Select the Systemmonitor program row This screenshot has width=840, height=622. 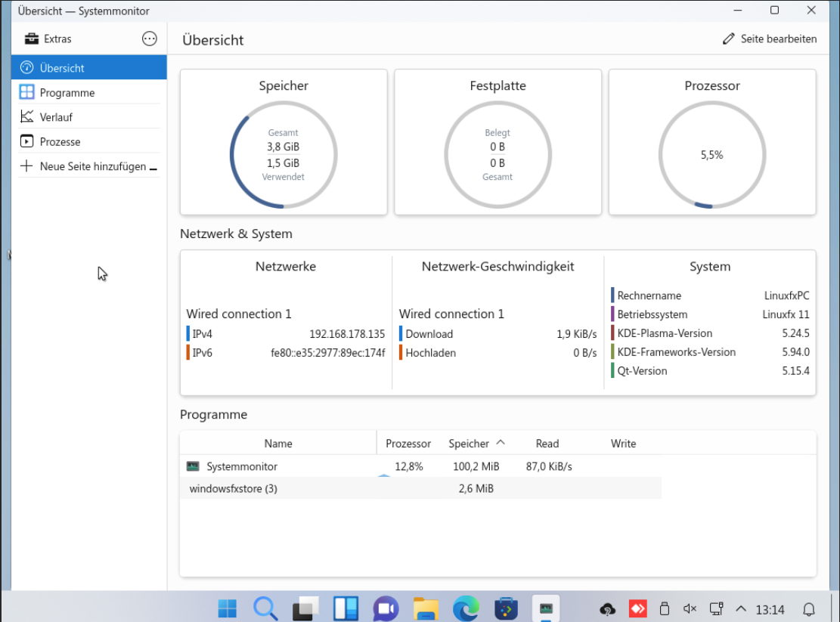[420, 466]
